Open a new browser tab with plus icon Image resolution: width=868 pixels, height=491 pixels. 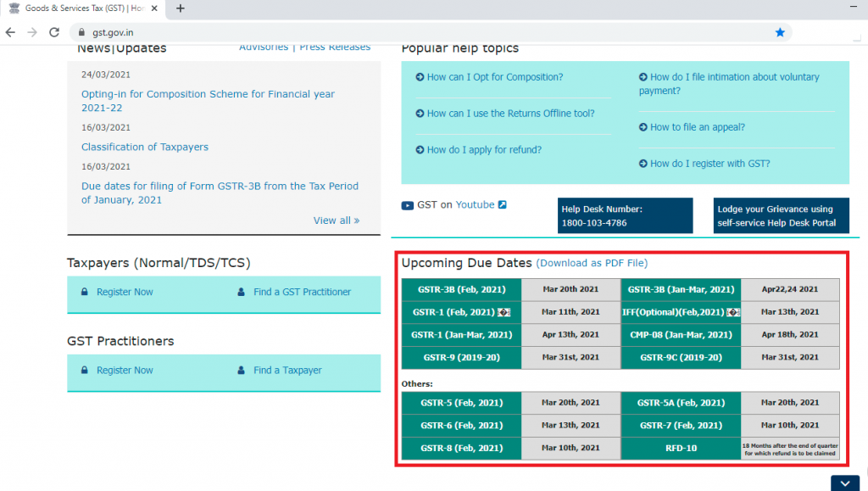[181, 8]
